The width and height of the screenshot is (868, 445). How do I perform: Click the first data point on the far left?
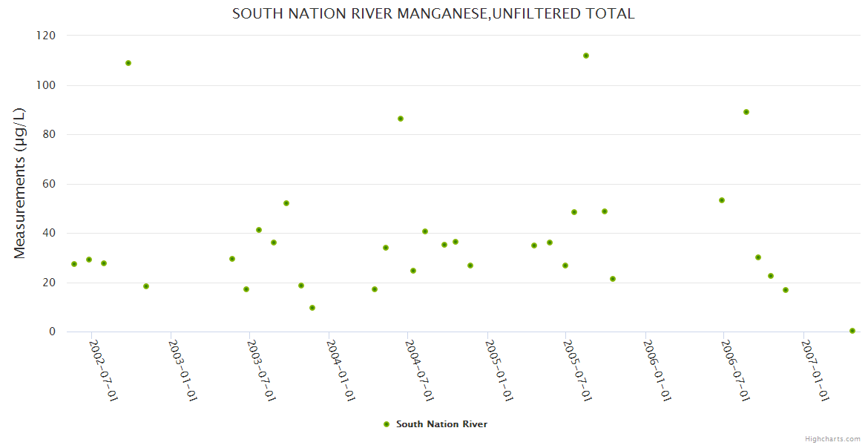tap(74, 264)
